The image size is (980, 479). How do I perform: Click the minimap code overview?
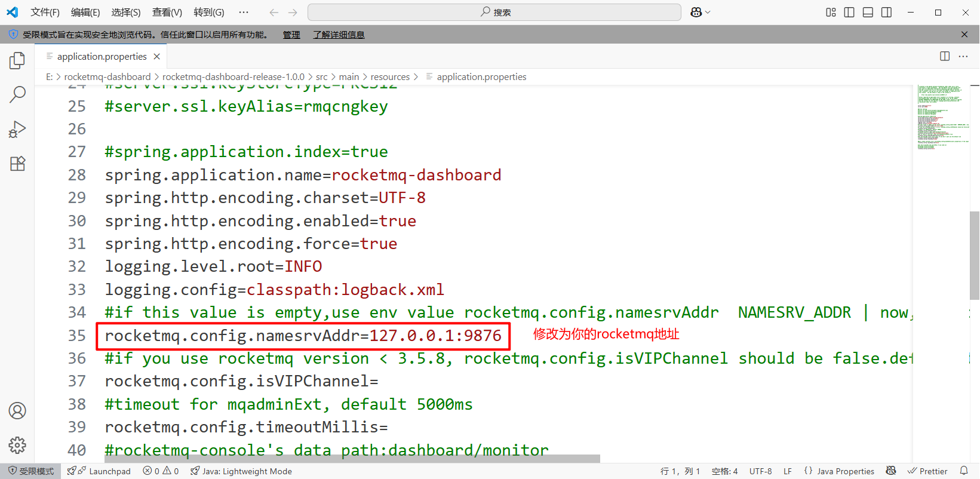(x=942, y=117)
